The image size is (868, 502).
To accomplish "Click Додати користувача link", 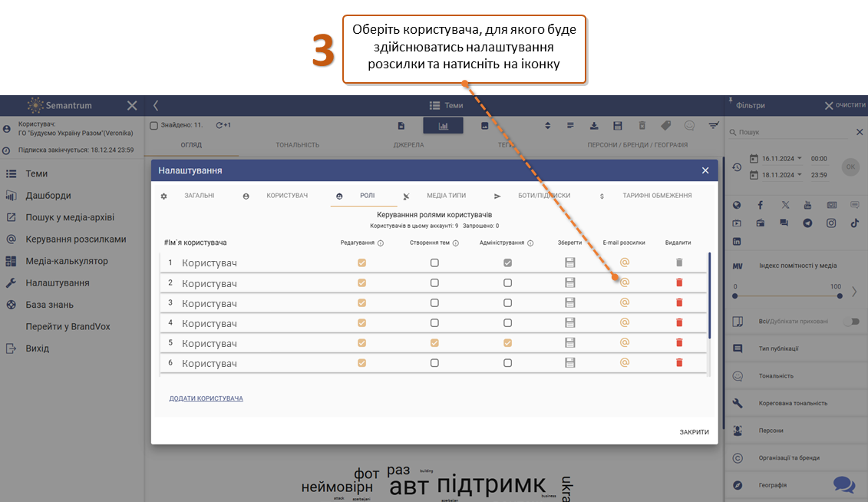I will (206, 398).
